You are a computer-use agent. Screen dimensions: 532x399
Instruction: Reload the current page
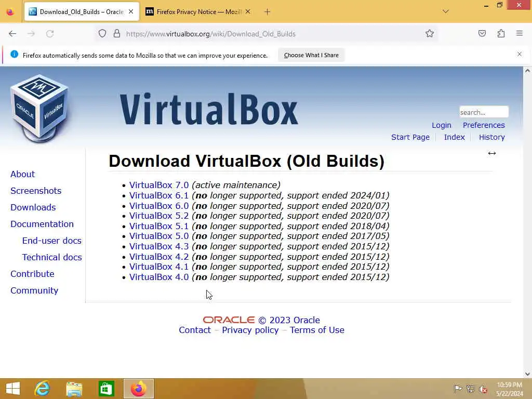coord(50,34)
